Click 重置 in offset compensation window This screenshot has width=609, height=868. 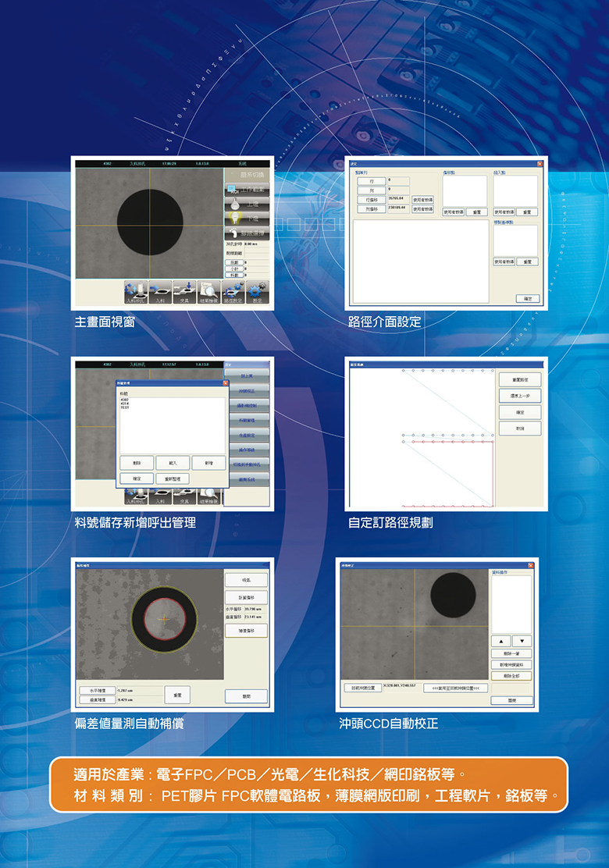click(x=177, y=695)
